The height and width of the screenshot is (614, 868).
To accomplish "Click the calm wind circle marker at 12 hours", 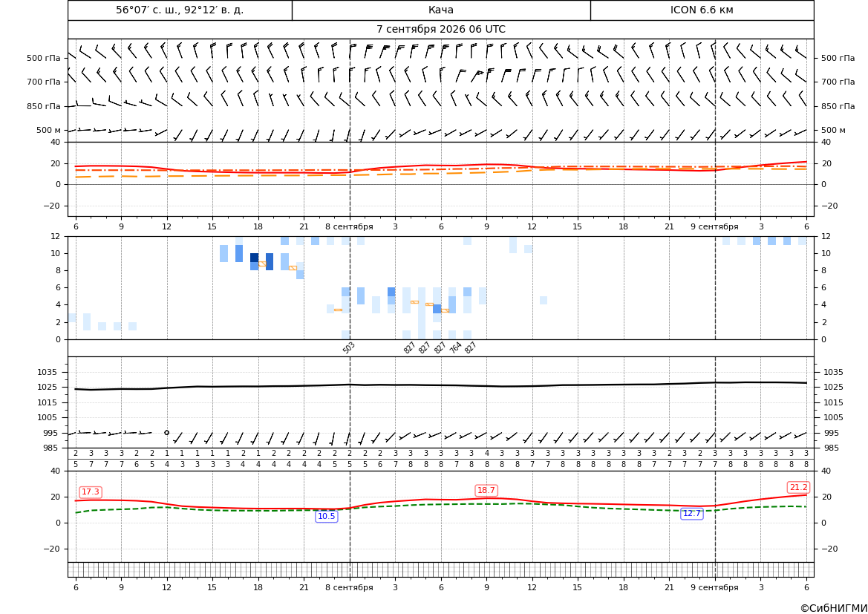I will point(166,432).
